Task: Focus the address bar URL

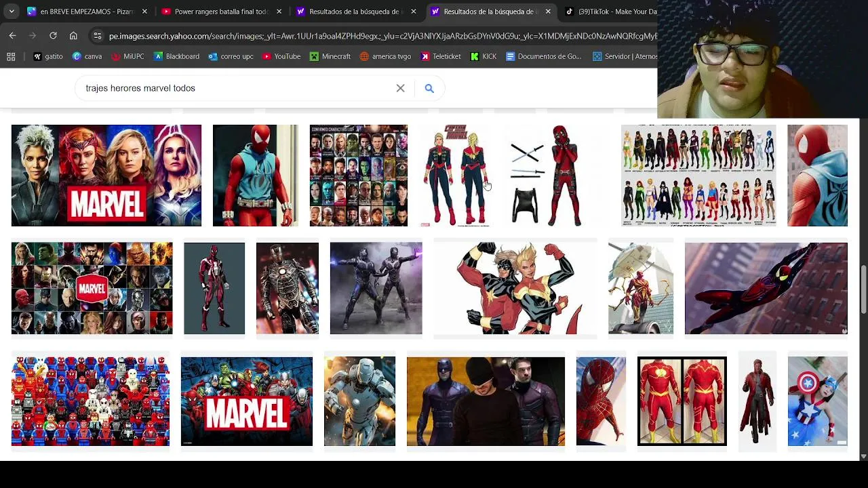Action: [382, 36]
